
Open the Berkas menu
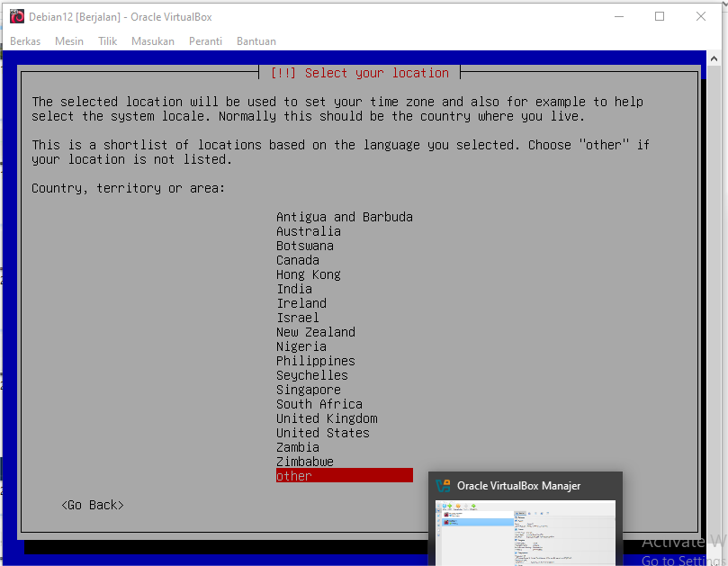25,41
